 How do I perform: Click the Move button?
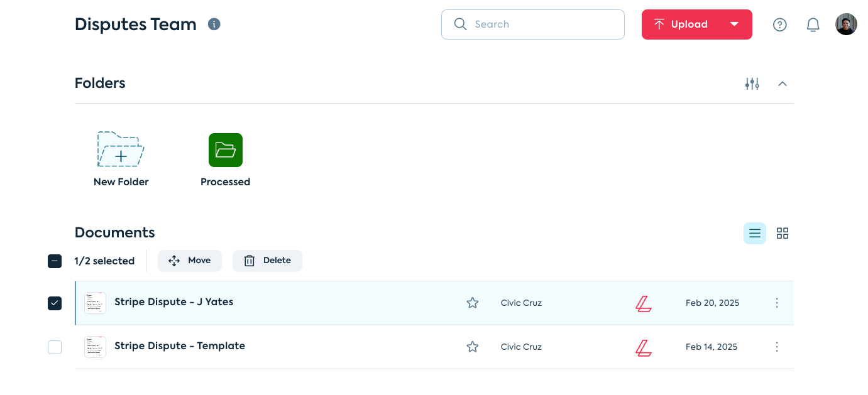click(x=190, y=261)
